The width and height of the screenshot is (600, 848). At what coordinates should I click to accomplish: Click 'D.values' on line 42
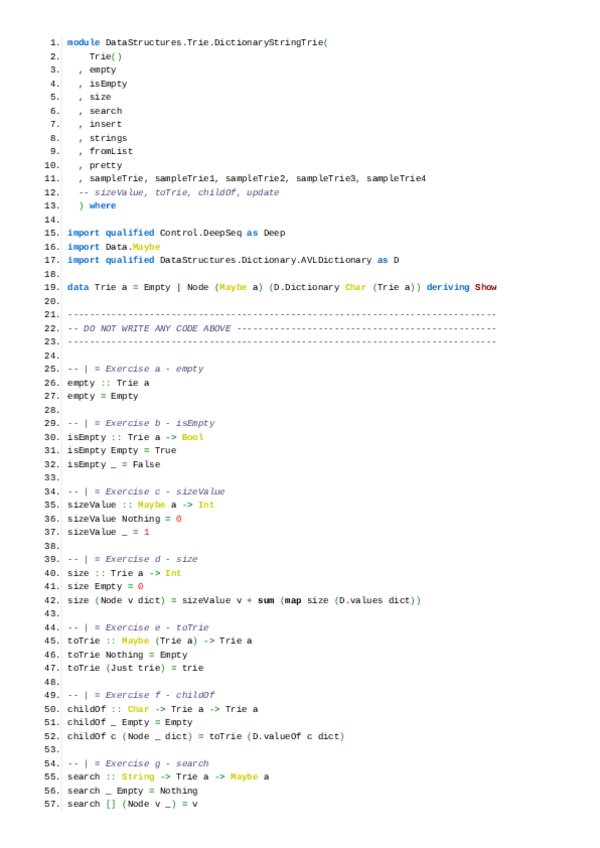pyautogui.click(x=361, y=600)
